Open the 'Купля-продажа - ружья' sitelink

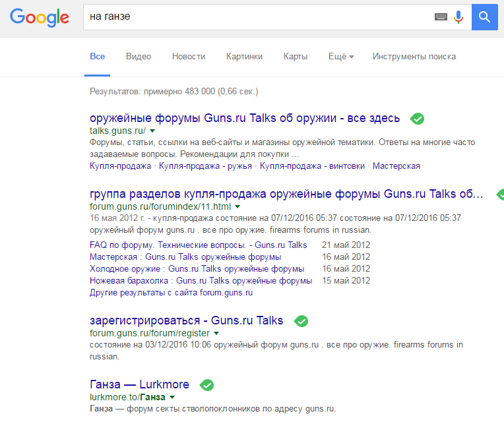[x=205, y=166]
